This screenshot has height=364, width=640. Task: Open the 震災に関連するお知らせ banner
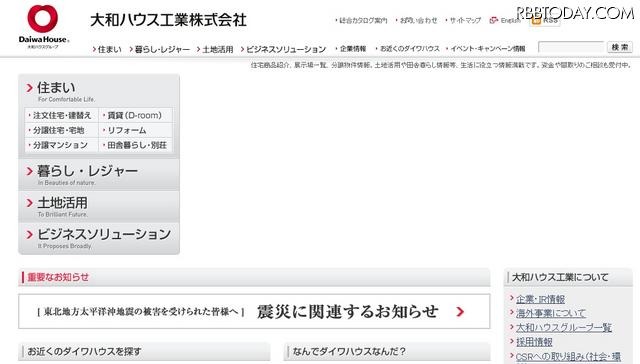254,311
